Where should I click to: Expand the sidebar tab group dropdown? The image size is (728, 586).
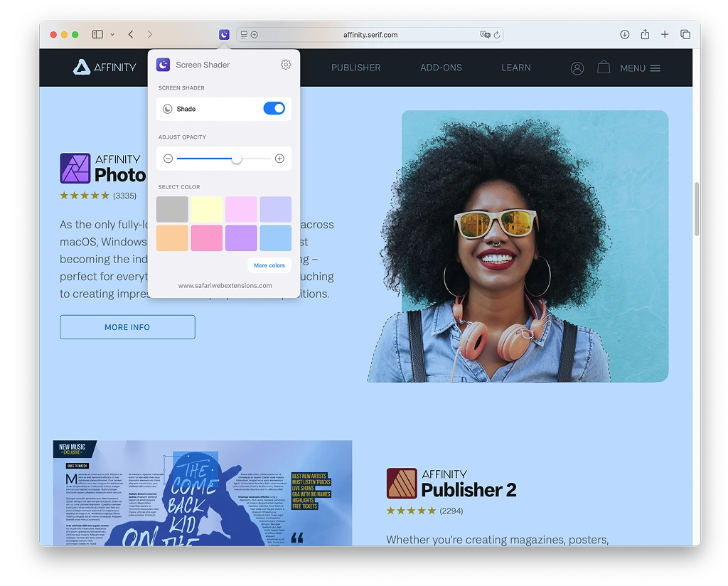pyautogui.click(x=112, y=34)
